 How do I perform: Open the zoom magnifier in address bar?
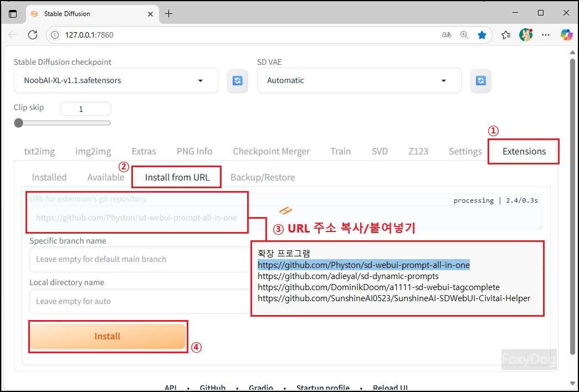(464, 35)
